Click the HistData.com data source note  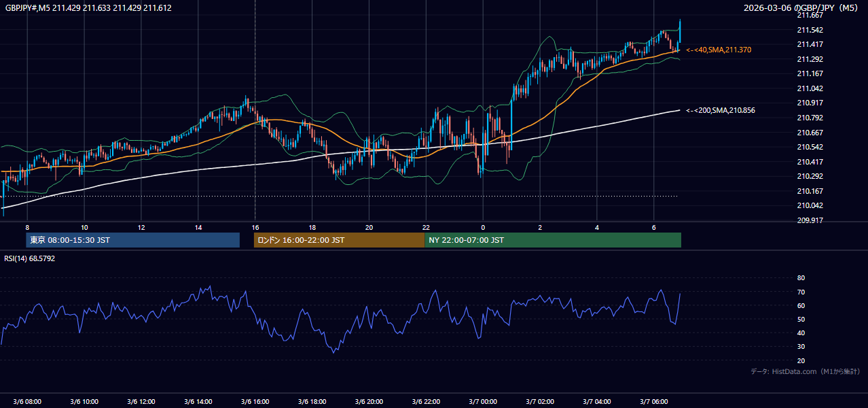coord(806,371)
